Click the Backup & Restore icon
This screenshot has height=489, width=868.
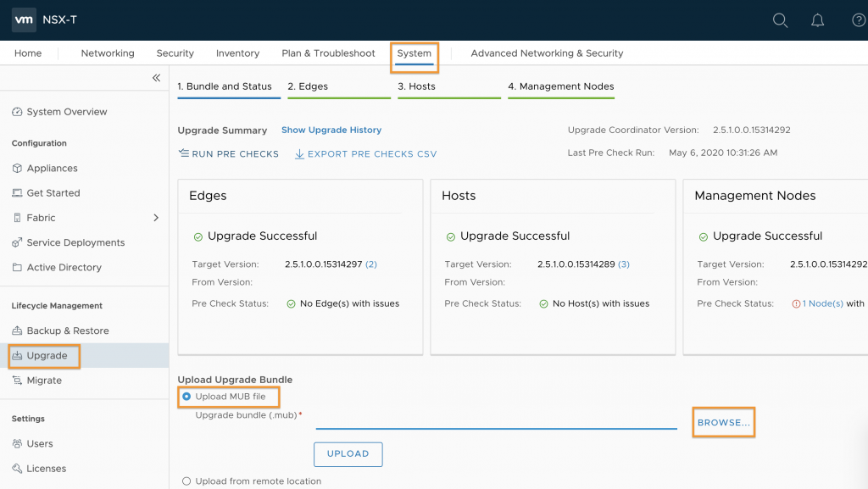[17, 331]
